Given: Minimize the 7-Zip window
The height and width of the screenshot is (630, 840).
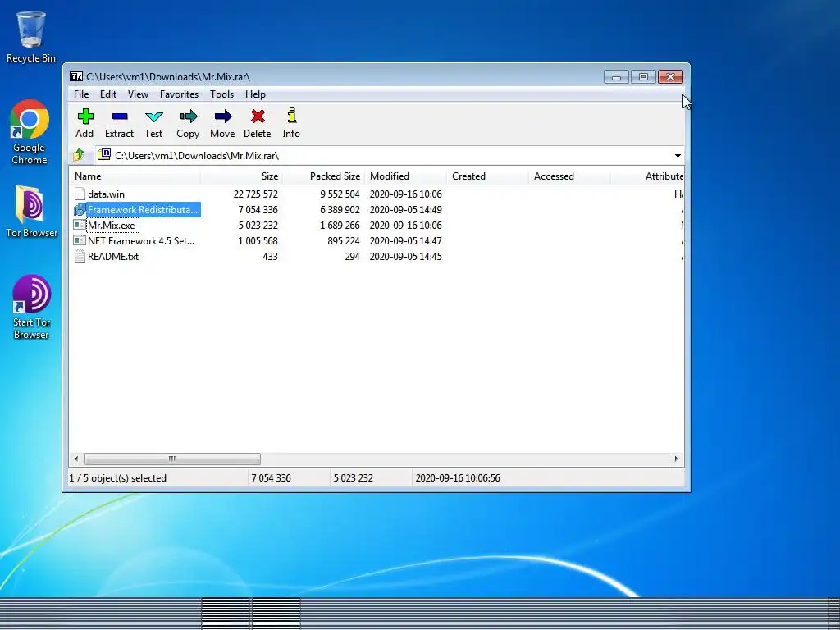Looking at the screenshot, I should (x=616, y=77).
